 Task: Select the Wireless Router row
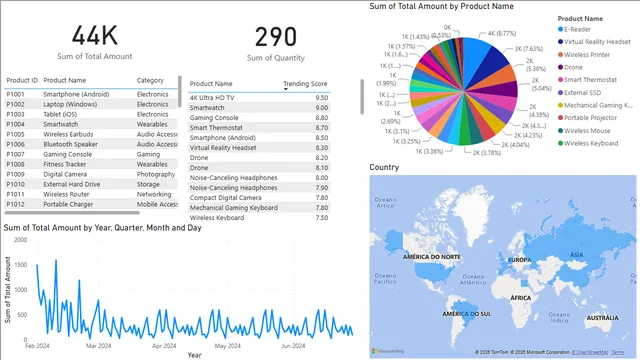(91, 194)
